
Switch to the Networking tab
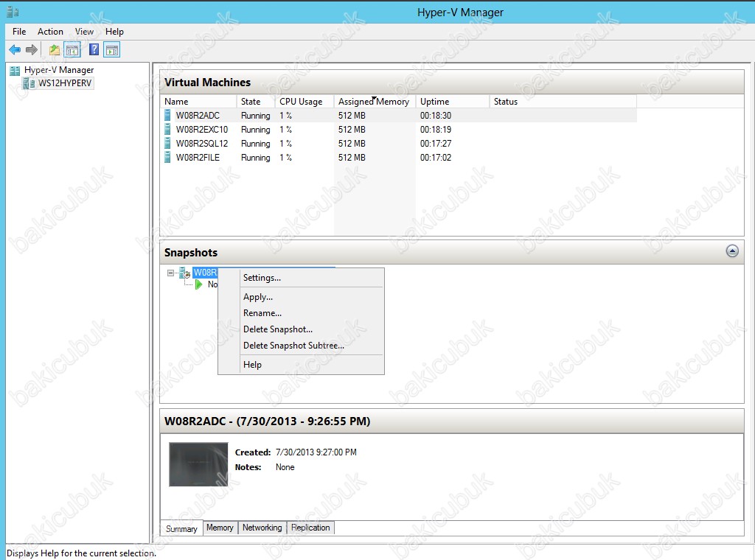(x=262, y=528)
